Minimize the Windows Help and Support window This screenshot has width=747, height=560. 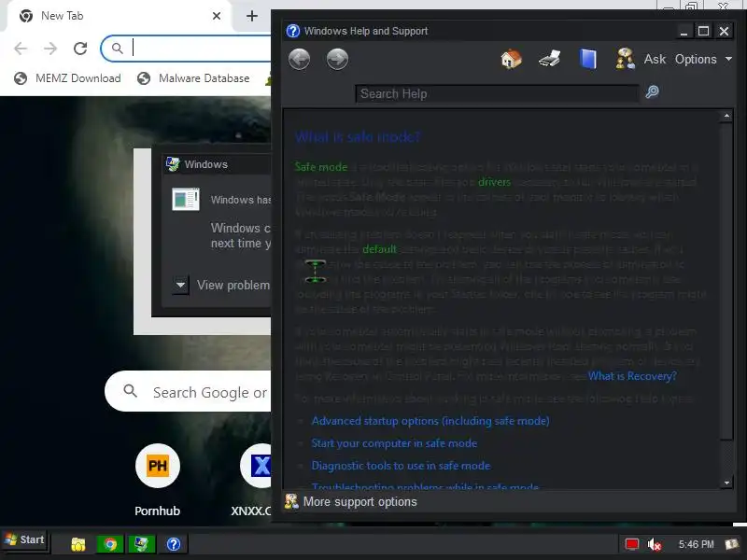coord(684,31)
